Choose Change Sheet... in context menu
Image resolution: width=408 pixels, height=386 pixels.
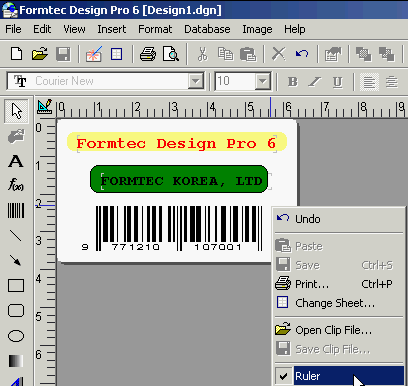pyautogui.click(x=339, y=303)
